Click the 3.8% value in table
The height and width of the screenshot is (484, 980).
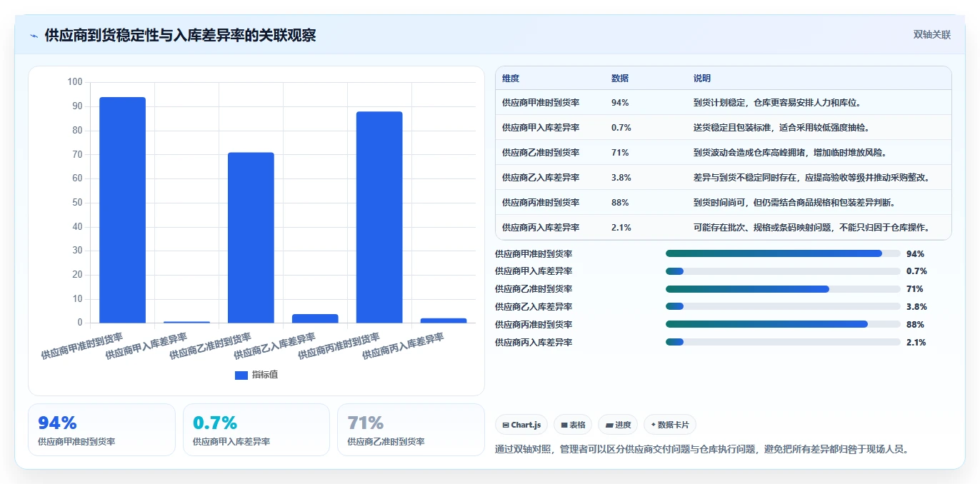pyautogui.click(x=621, y=178)
